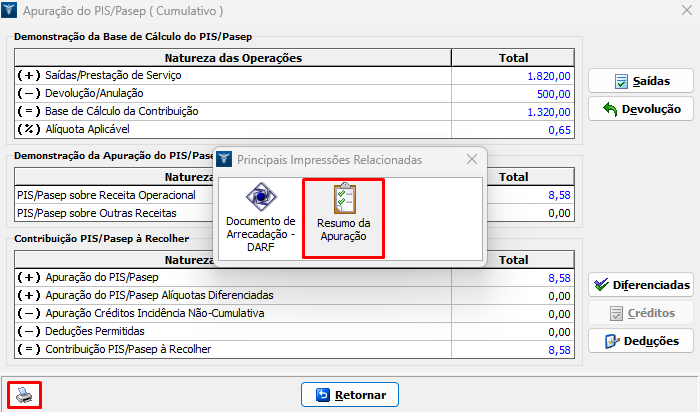Viewport: 700px width, 413px height.
Task: Click Deduções Permitidas row
Action: [232, 331]
